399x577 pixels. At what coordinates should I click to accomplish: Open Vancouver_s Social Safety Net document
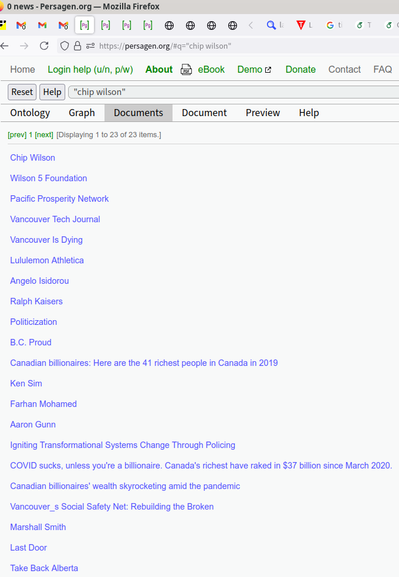(112, 507)
